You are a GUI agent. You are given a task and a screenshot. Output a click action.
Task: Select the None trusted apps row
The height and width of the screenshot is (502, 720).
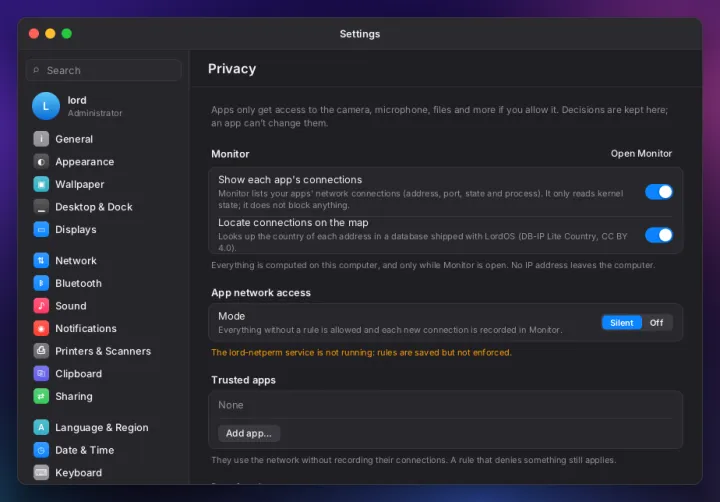coord(445,405)
